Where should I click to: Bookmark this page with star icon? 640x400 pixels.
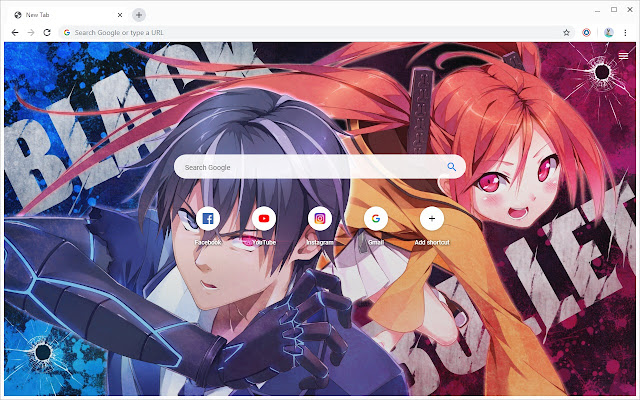566,33
